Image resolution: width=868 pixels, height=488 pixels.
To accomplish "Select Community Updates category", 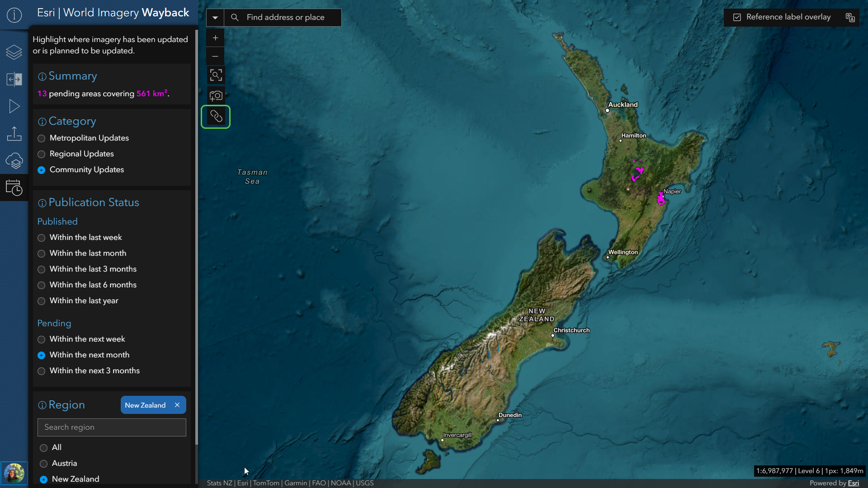I will click(x=80, y=170).
